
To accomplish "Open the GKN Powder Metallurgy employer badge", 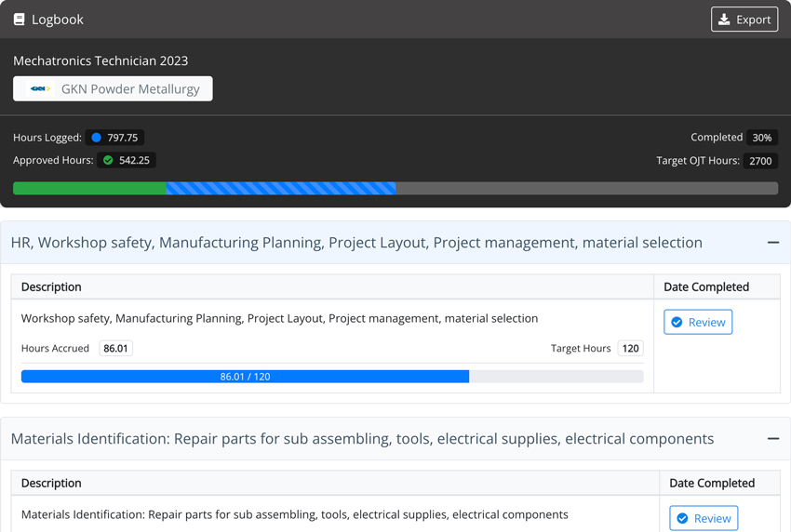I will [x=113, y=89].
